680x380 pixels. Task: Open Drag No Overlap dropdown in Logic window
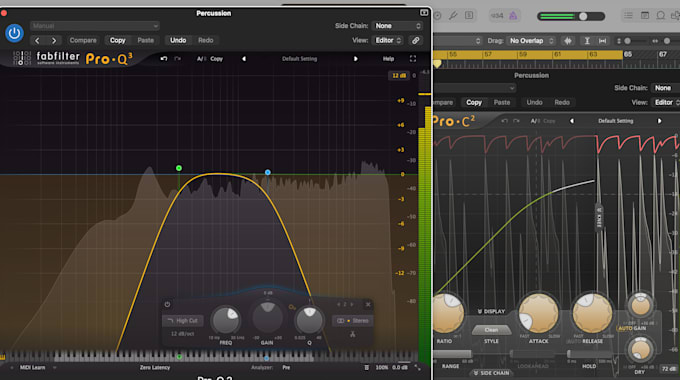(532, 41)
